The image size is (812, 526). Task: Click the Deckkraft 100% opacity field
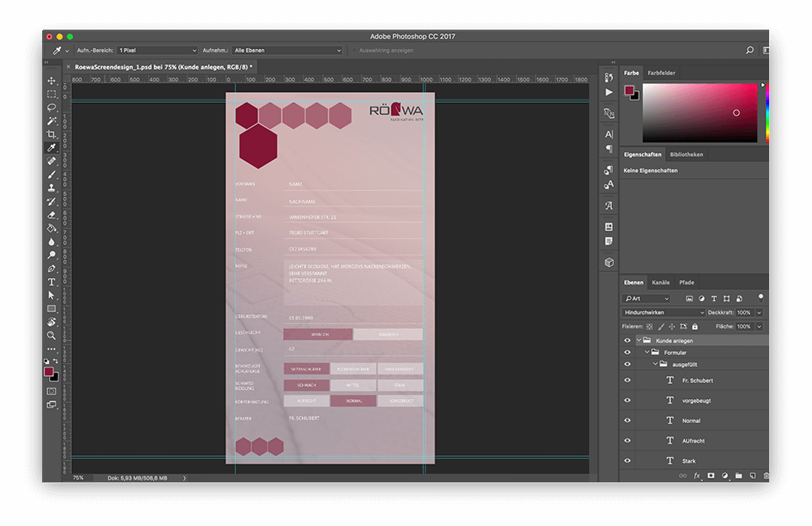pos(744,313)
